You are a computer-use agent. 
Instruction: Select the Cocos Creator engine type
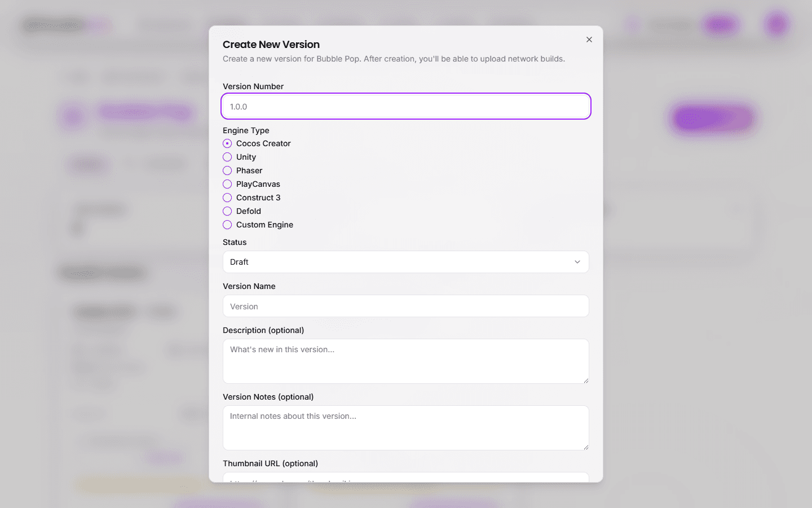[227, 143]
